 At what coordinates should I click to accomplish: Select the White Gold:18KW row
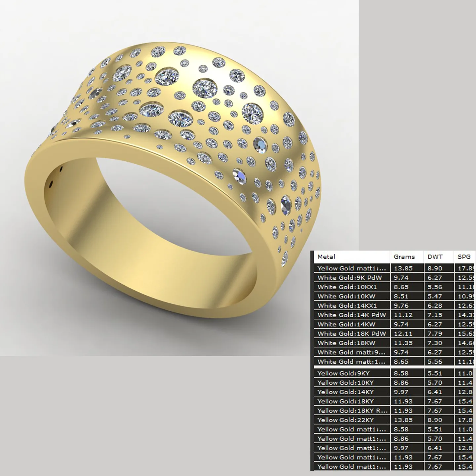(395, 343)
